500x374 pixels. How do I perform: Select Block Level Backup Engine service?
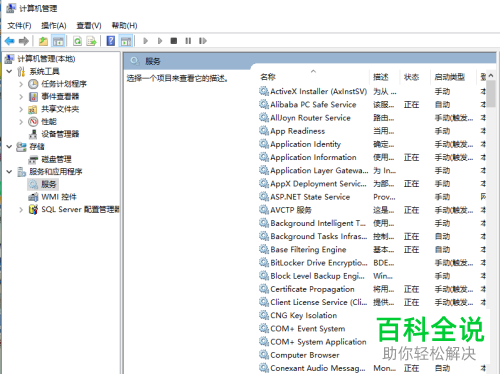(372, 276)
